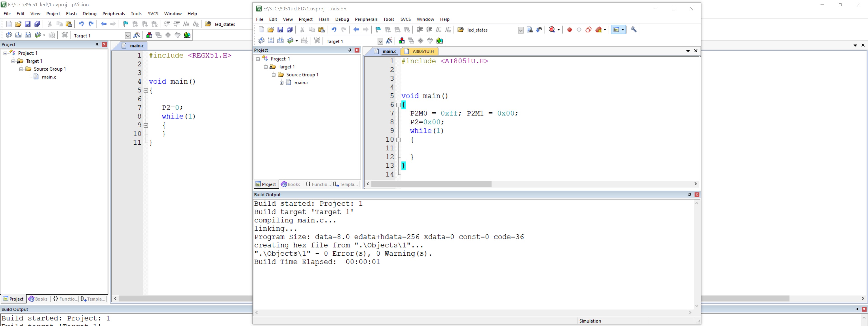Paste from clipboard in LED window toolbar
The width and height of the screenshot is (868, 326).
pyautogui.click(x=322, y=30)
